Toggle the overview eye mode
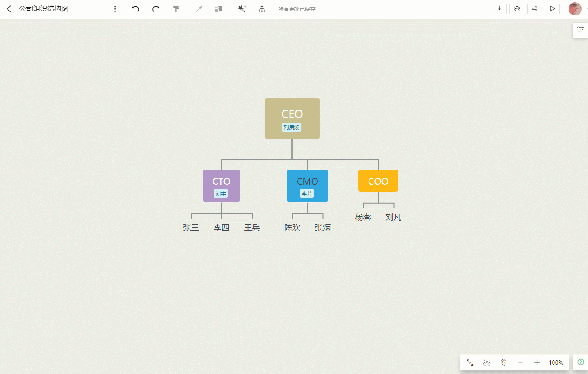 pyautogui.click(x=486, y=363)
